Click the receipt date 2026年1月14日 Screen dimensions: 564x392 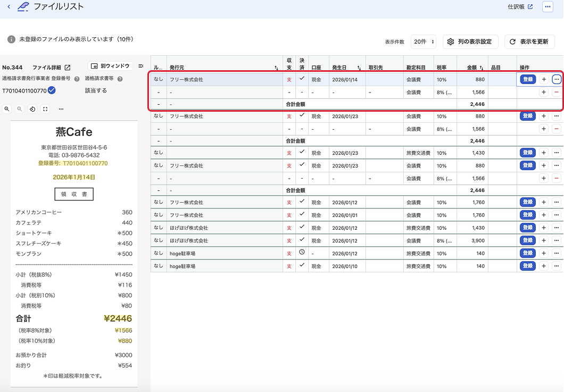(x=74, y=177)
